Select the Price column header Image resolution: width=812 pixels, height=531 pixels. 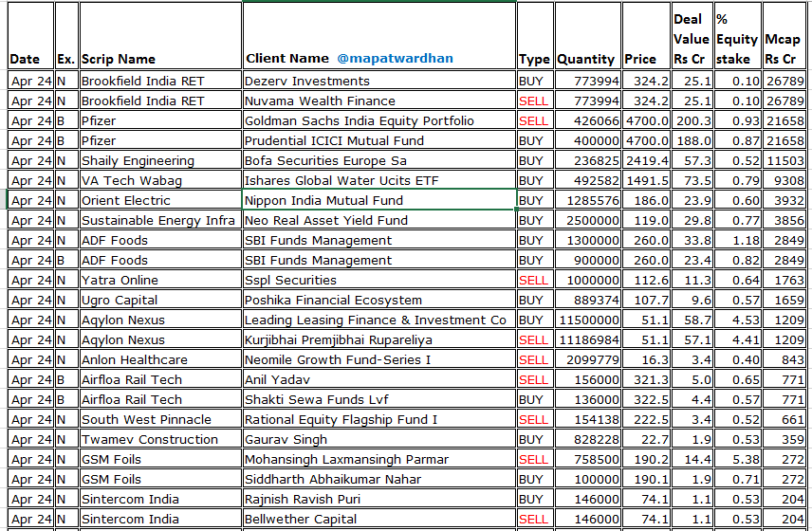[x=646, y=36]
